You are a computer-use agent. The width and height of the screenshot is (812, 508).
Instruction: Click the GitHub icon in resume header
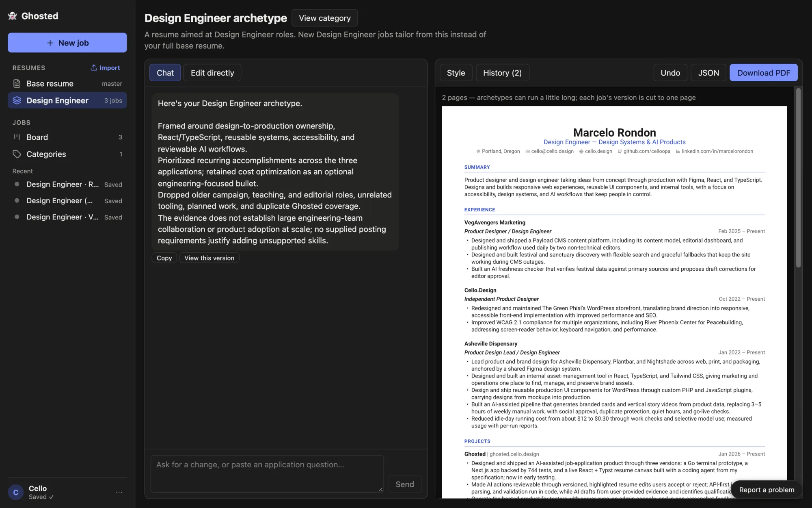coord(620,152)
